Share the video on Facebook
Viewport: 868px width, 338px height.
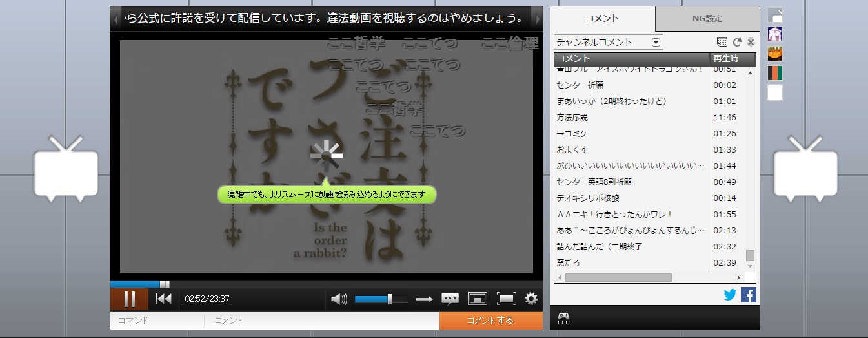(749, 295)
